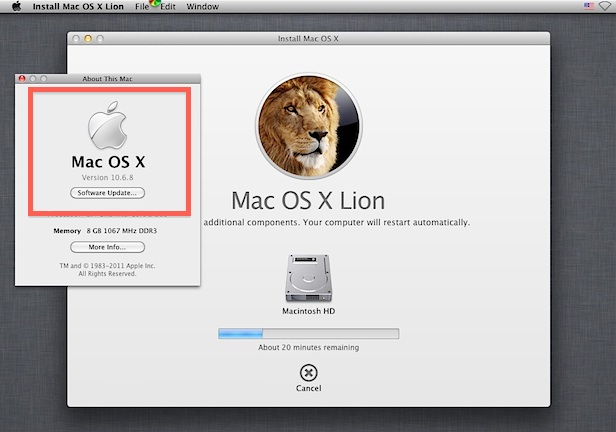Click the Wi-Fi status icon in menu bar

pyautogui.click(x=605, y=6)
